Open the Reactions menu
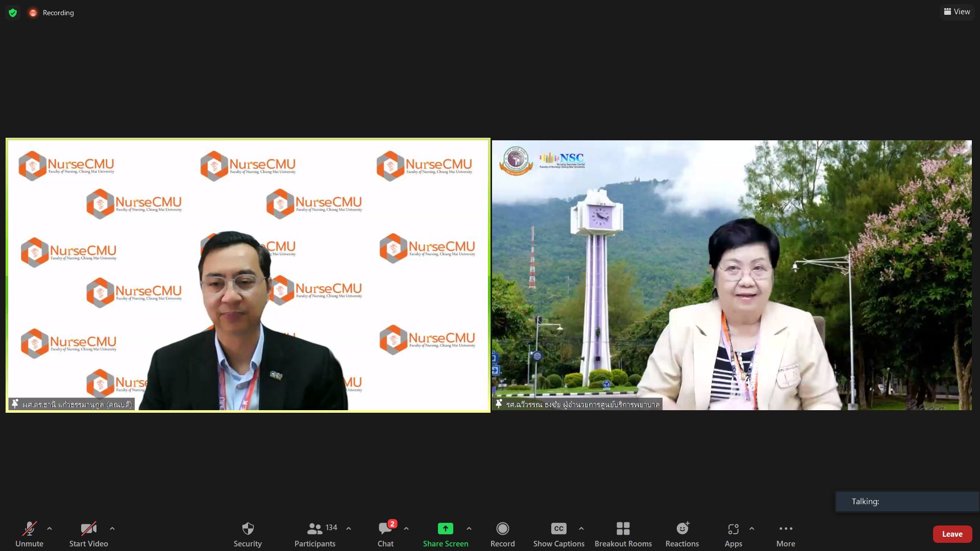980x551 pixels. click(x=682, y=534)
